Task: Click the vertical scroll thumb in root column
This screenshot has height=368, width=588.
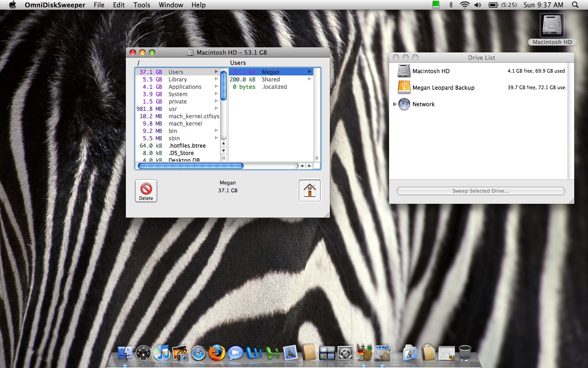Action: point(224,86)
